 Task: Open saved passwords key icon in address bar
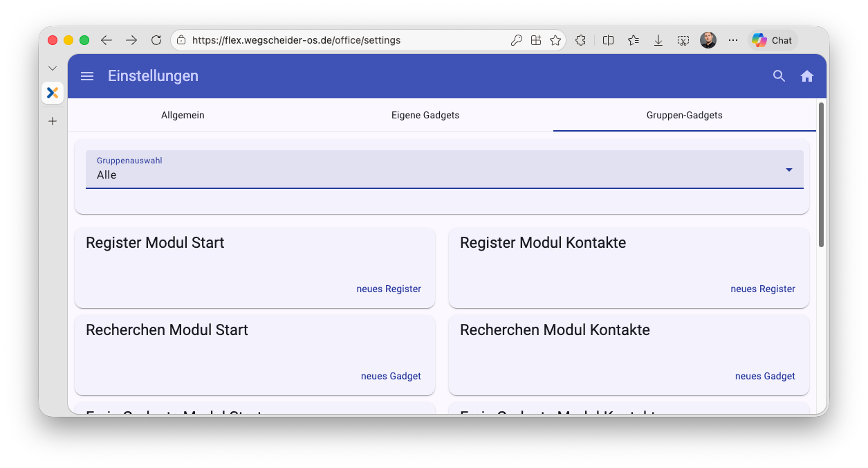point(516,40)
